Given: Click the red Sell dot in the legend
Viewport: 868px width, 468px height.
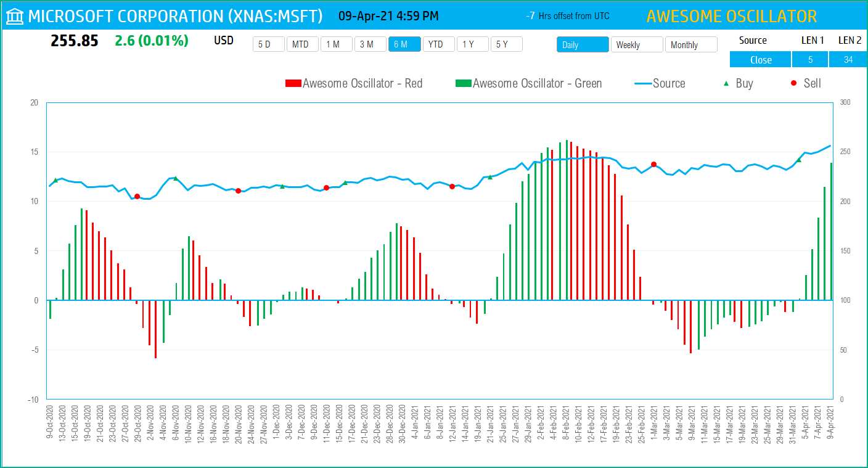Looking at the screenshot, I should (x=793, y=83).
